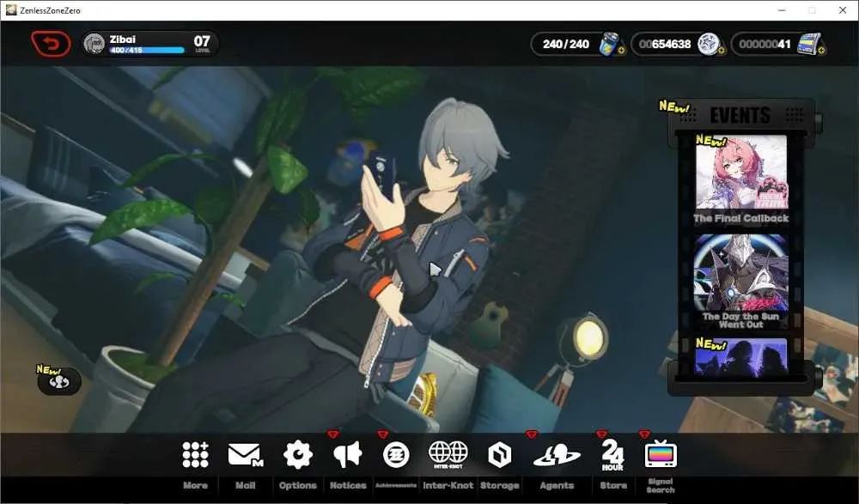
Task: Click the Mail label text
Action: click(245, 485)
